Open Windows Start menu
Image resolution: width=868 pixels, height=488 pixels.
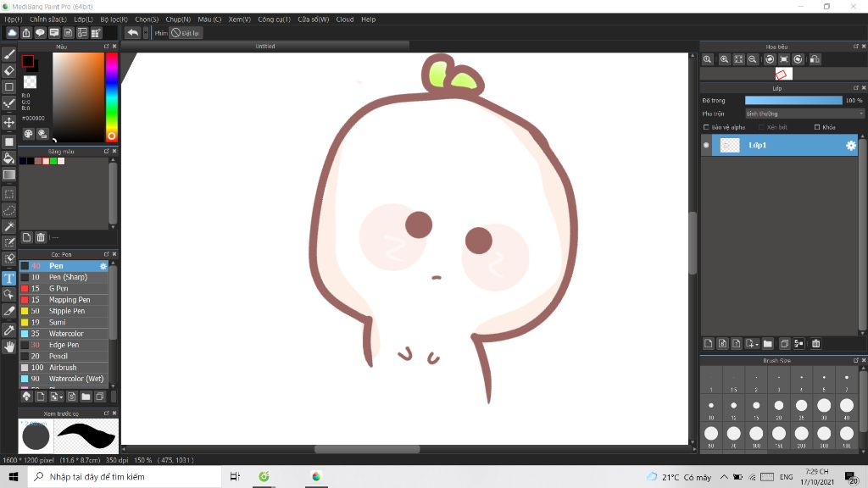(x=14, y=477)
